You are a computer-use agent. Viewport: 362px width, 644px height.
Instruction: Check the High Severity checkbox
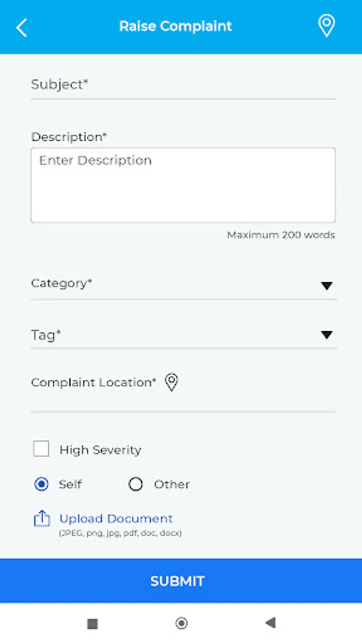click(x=41, y=448)
